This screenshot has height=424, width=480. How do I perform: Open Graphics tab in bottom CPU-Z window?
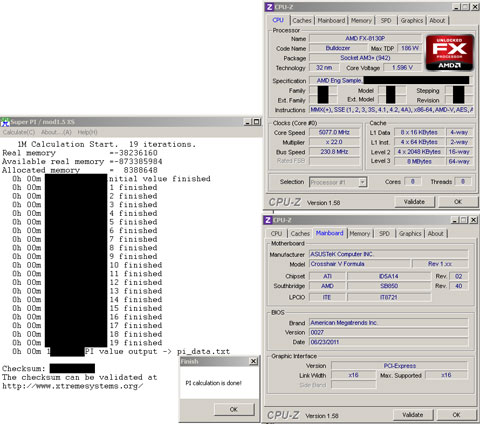[410, 234]
